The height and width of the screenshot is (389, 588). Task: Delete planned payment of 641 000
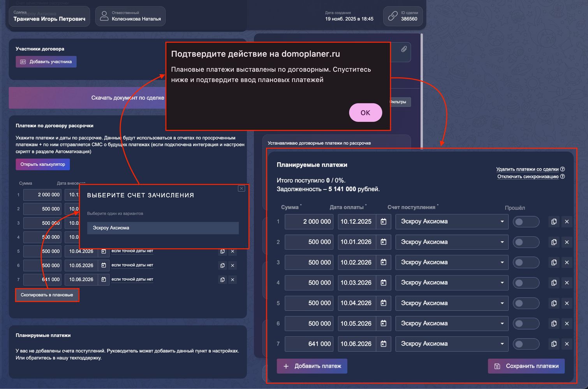tap(567, 344)
